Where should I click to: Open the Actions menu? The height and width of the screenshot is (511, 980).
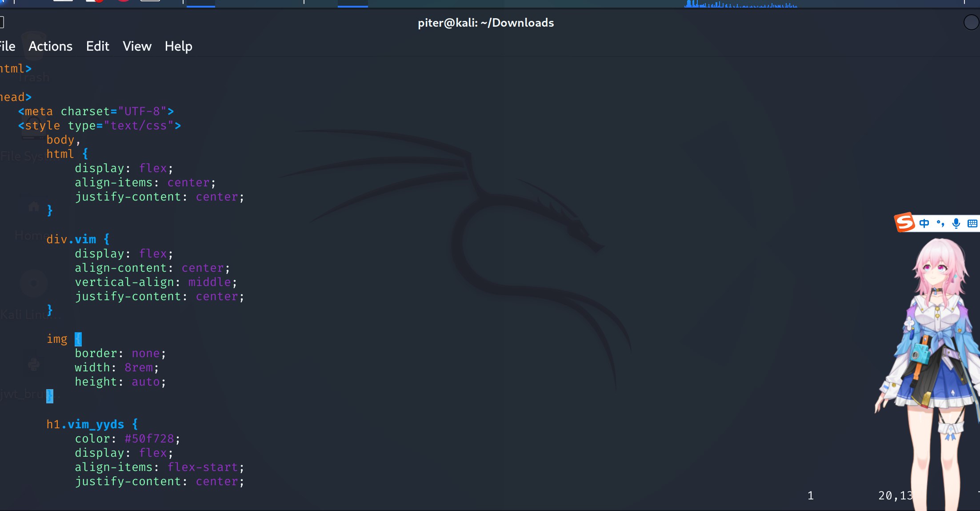coord(50,46)
